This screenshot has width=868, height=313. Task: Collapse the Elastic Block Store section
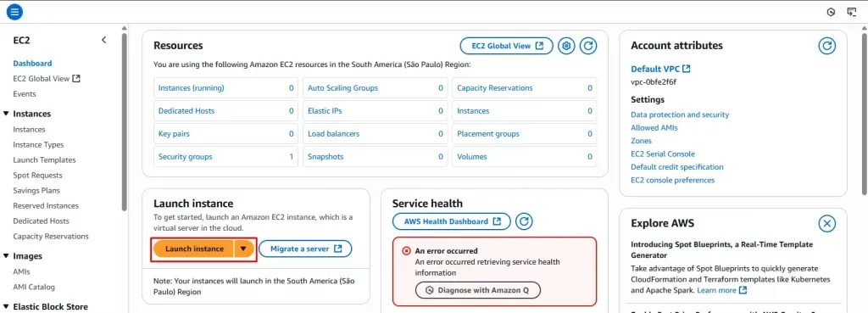point(7,307)
